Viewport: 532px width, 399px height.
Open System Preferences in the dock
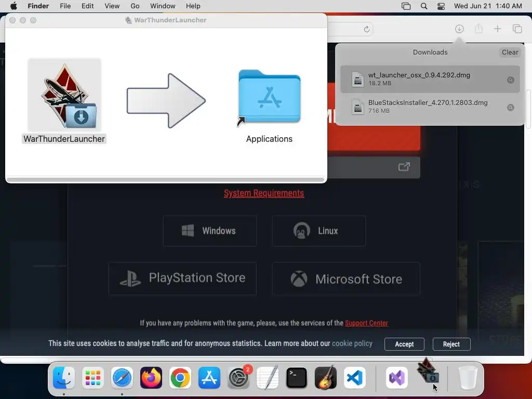[238, 378]
